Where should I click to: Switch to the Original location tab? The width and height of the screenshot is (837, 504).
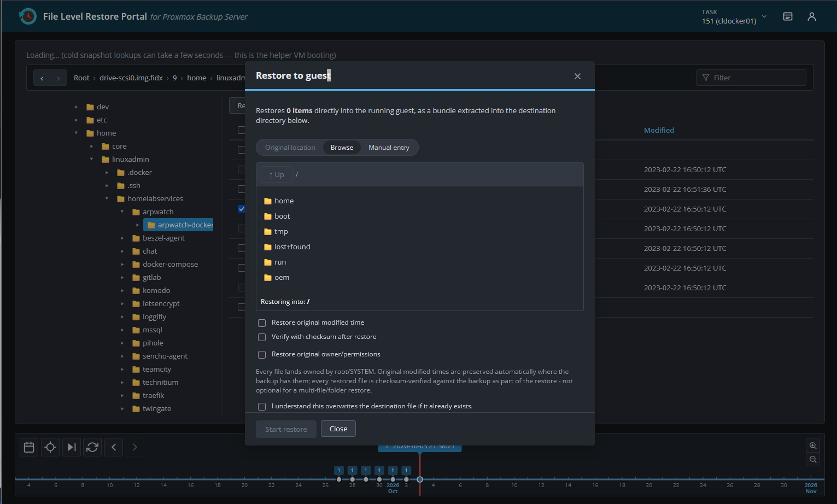(x=290, y=148)
